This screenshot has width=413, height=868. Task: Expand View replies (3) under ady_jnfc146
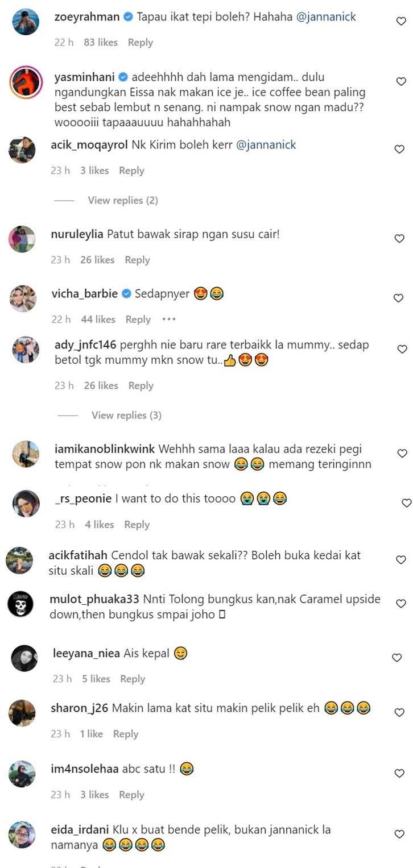[x=126, y=416]
